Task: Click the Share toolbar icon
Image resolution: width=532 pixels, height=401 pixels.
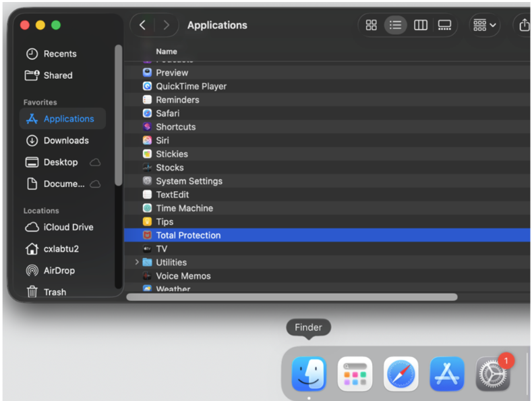Action: tap(524, 25)
